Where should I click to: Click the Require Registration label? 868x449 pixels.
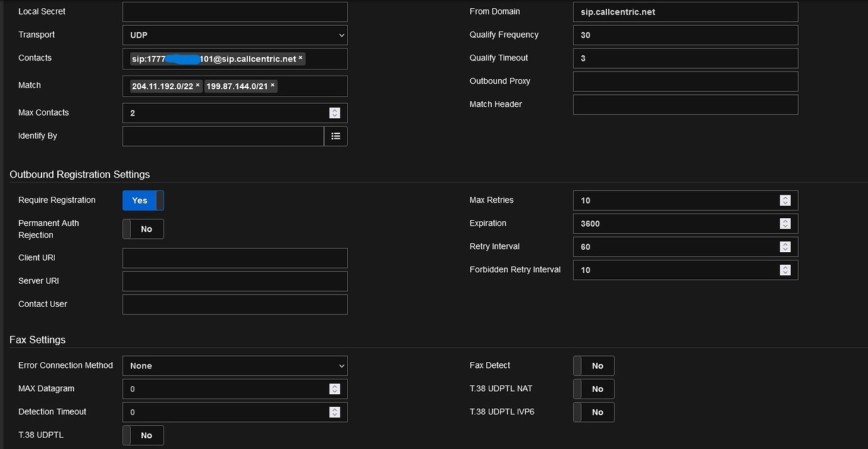[57, 200]
